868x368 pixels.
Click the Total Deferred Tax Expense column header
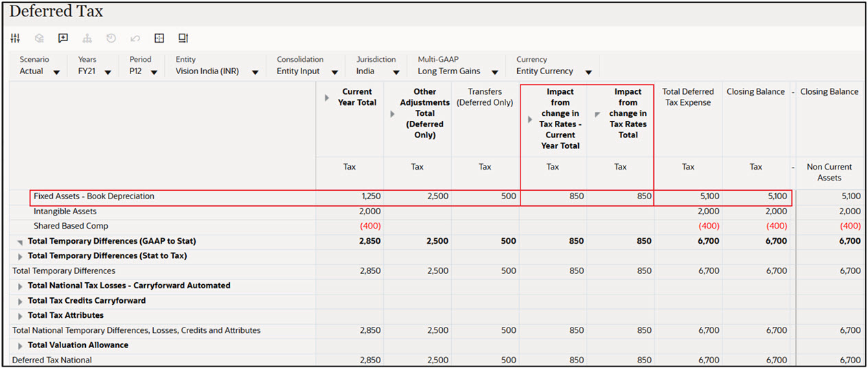pos(688,97)
